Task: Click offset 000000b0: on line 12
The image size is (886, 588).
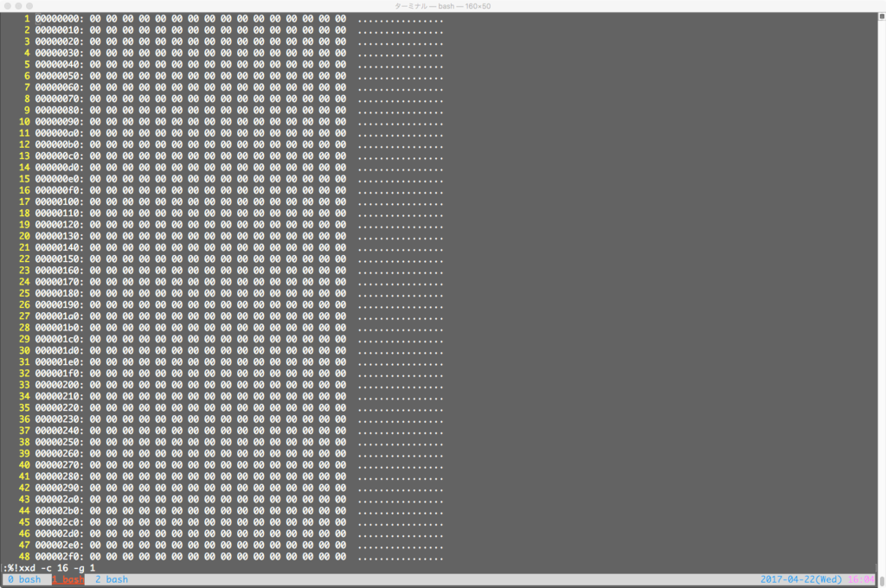Action: [60, 144]
